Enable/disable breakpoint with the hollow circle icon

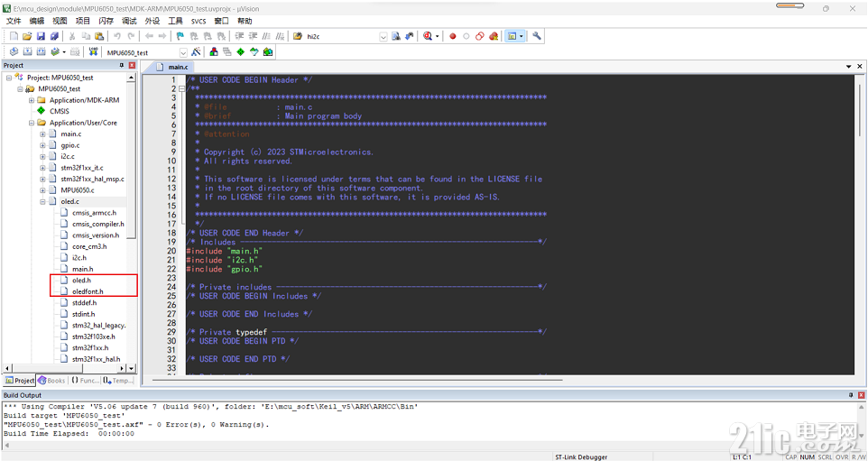pos(466,36)
